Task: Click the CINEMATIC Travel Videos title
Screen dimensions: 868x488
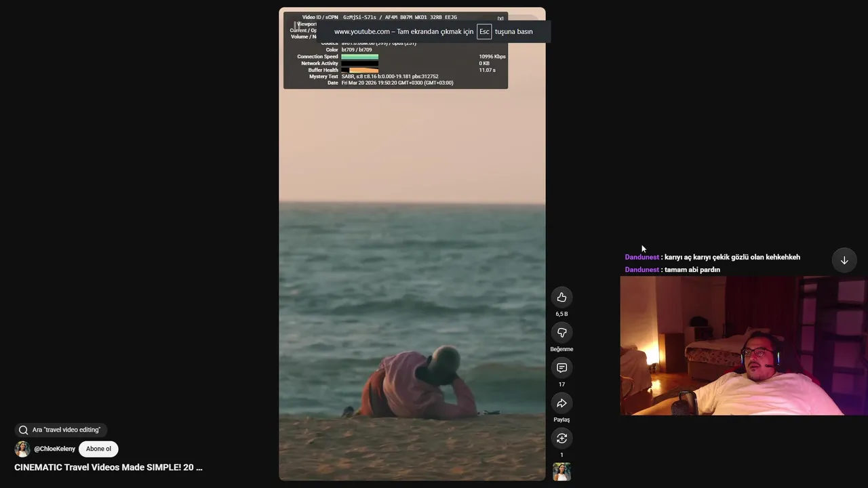Action: [108, 467]
